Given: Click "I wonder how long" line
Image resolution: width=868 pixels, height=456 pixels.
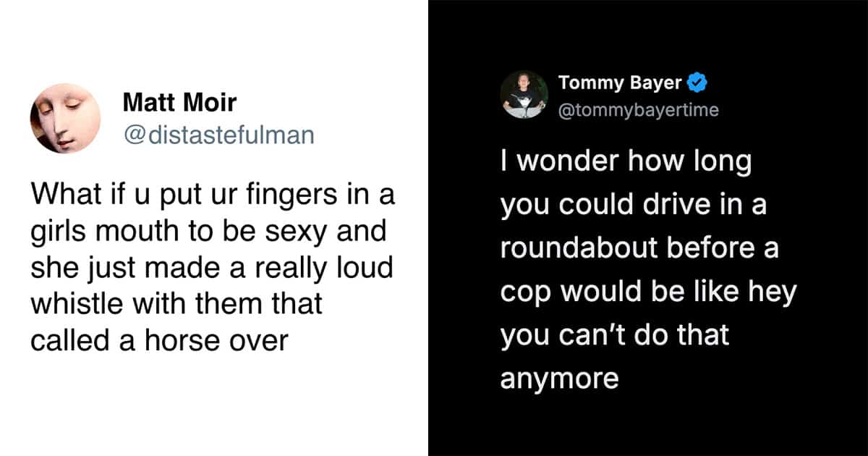Looking at the screenshot, I should 626,162.
